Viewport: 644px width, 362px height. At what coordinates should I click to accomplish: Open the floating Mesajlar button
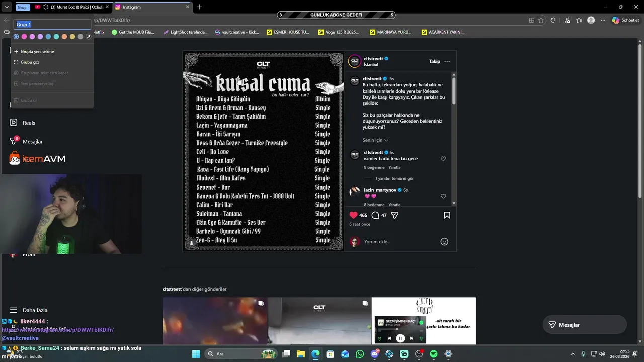585,325
